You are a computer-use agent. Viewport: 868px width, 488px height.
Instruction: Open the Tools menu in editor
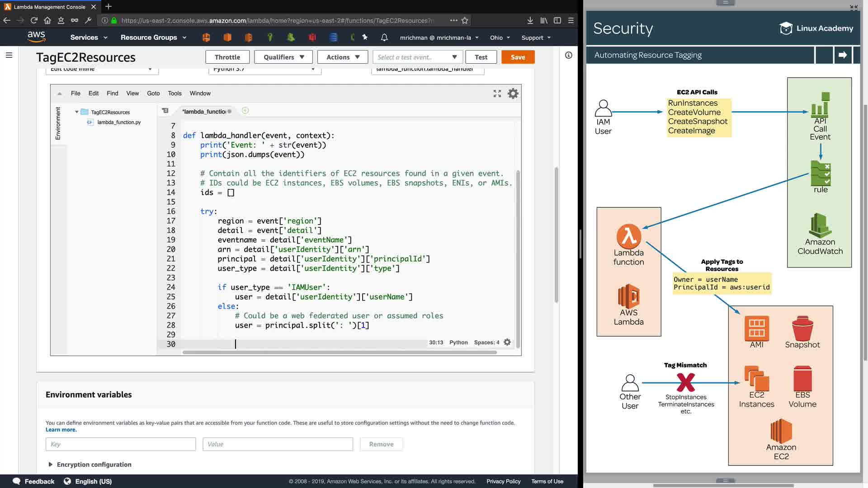point(175,94)
